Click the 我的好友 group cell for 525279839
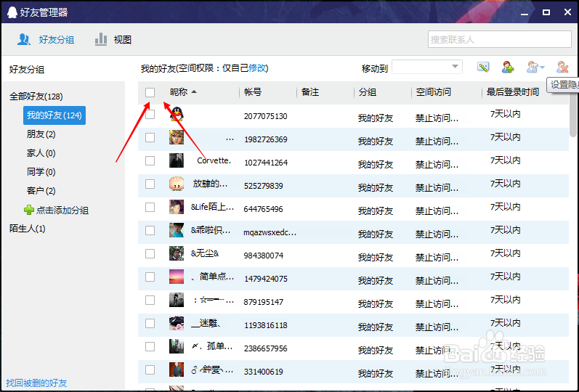The width and height of the screenshot is (579, 392). 375,188
